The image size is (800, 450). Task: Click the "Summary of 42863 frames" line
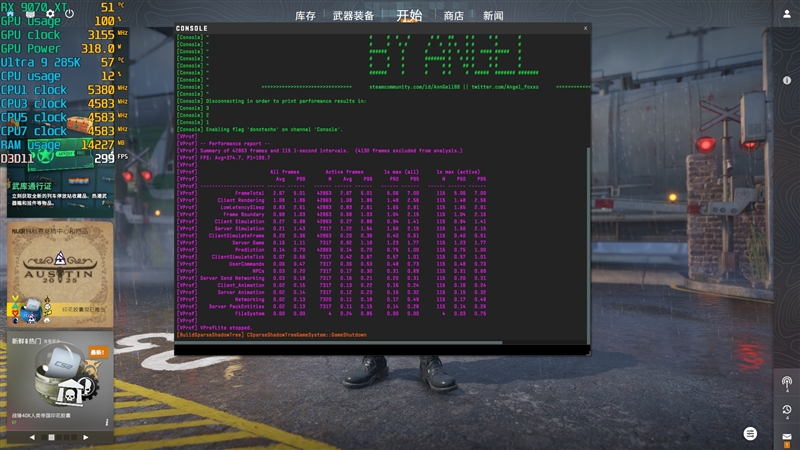point(332,151)
